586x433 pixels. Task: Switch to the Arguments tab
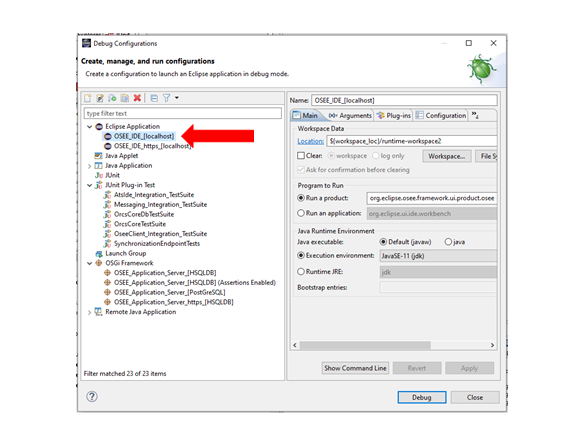tap(350, 116)
